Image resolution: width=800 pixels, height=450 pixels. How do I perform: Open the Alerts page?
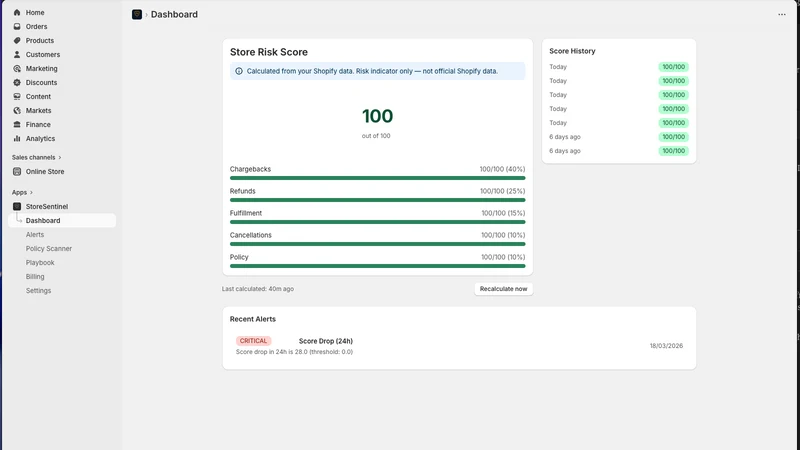click(35, 235)
